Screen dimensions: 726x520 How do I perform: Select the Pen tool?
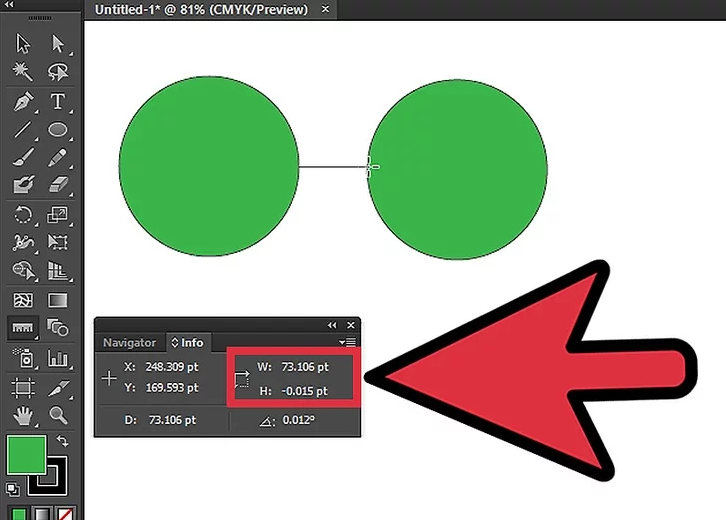pos(23,101)
